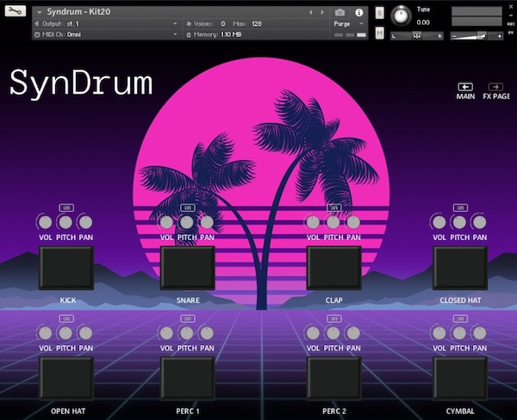Hit the SNARE drum pad
Image resolution: width=517 pixels, height=420 pixels.
pyautogui.click(x=188, y=268)
